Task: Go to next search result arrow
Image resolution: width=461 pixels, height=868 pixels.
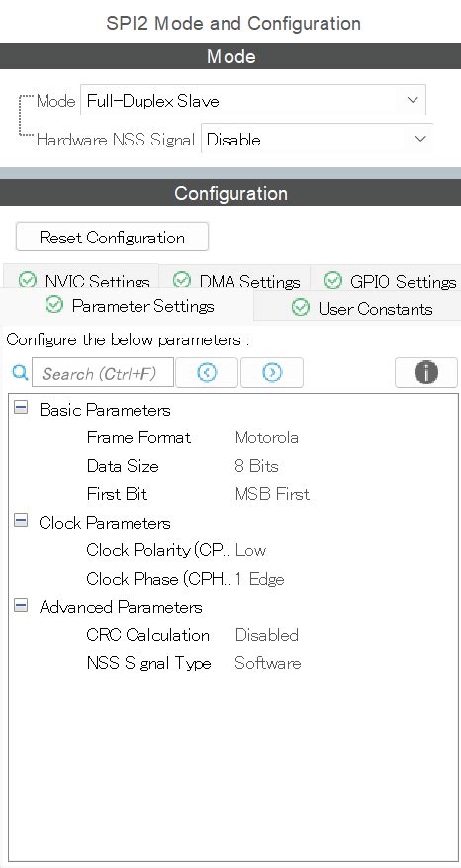Action: coord(272,372)
